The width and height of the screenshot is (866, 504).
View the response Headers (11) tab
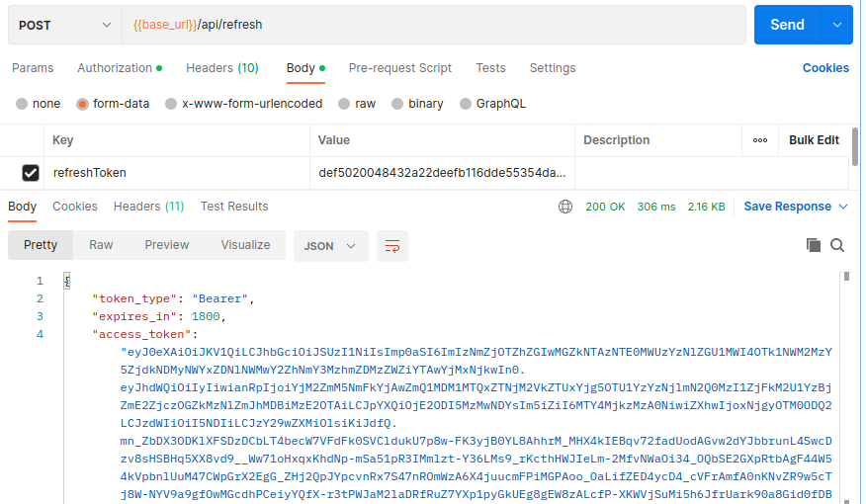(x=148, y=207)
